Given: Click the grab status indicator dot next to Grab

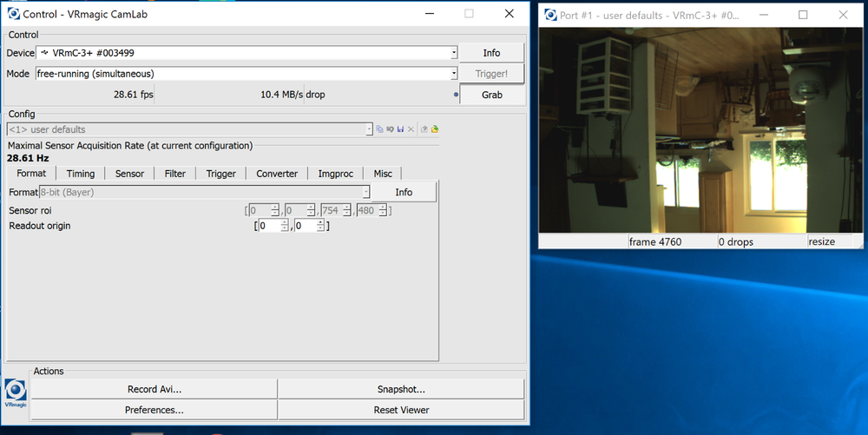Looking at the screenshot, I should tap(456, 95).
